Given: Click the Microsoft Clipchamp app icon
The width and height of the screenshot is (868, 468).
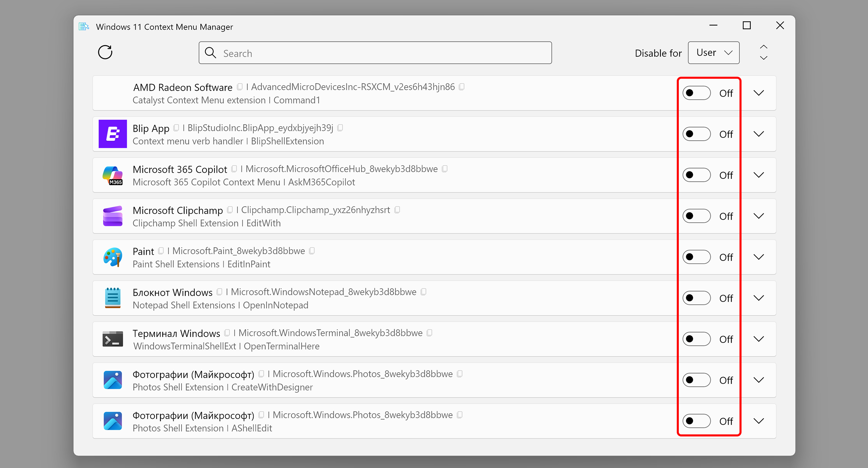Looking at the screenshot, I should point(113,216).
